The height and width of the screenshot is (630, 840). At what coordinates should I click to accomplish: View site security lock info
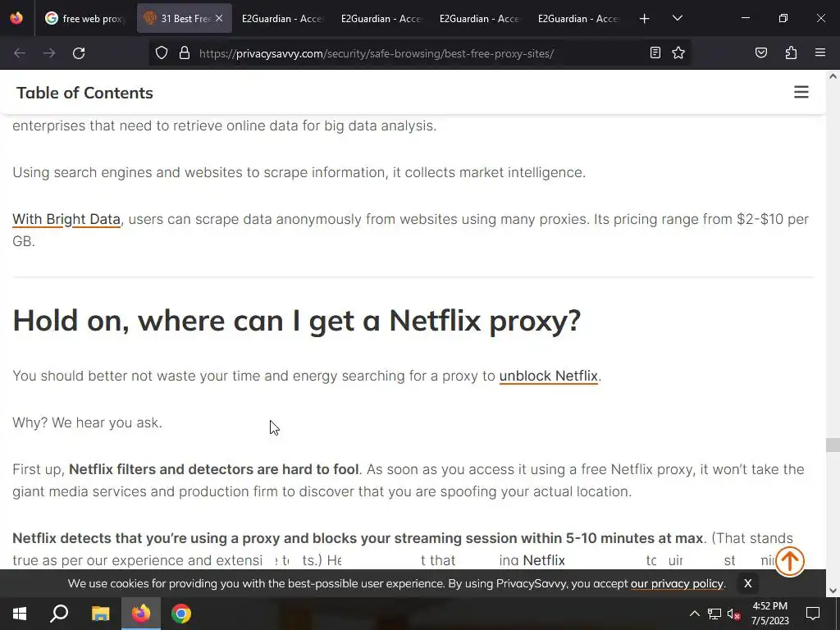pos(185,53)
